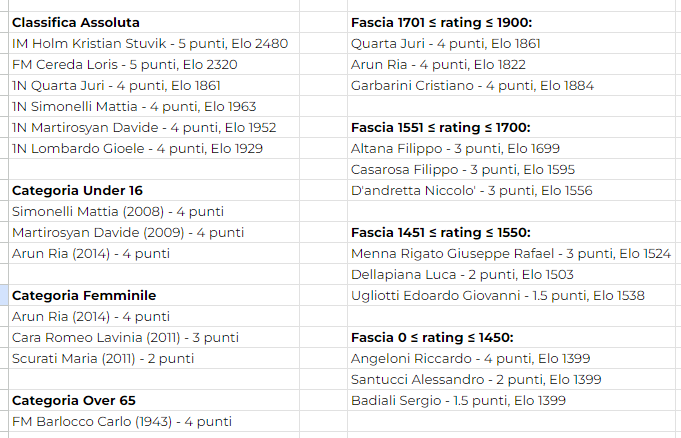Viewport: 681px width, 438px height.
Task: Click the Ugliotti Edoardo Giovanni cell
Action: point(512,295)
